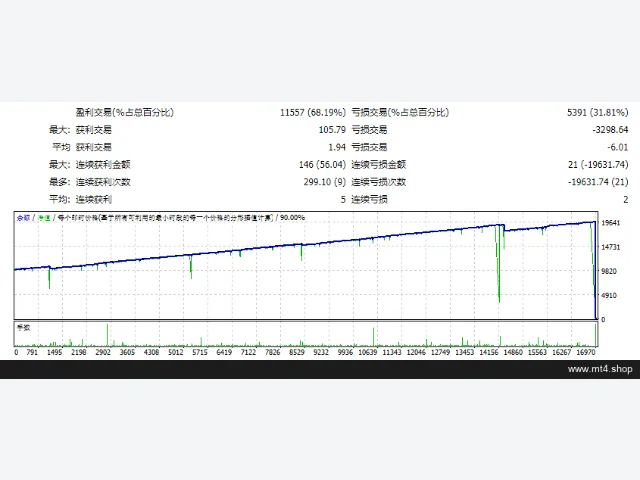Click the x-axis label 6419
The height and width of the screenshot is (480, 640).
[224, 352]
